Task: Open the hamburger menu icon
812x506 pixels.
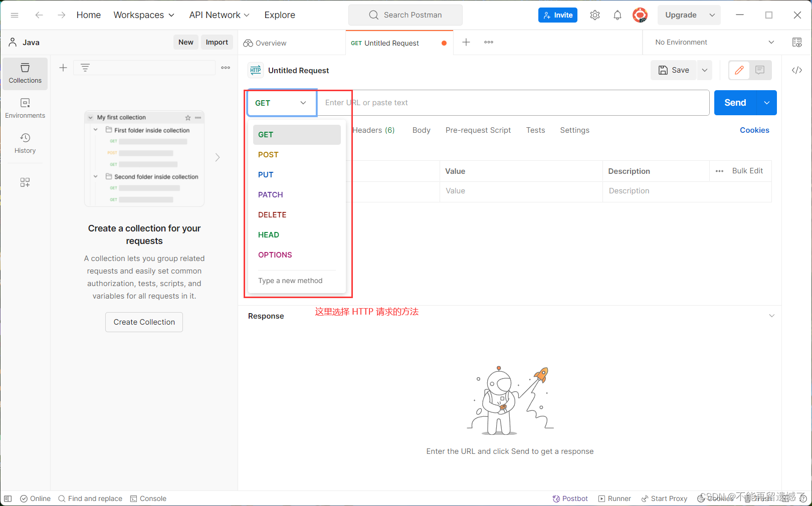Action: coord(15,15)
